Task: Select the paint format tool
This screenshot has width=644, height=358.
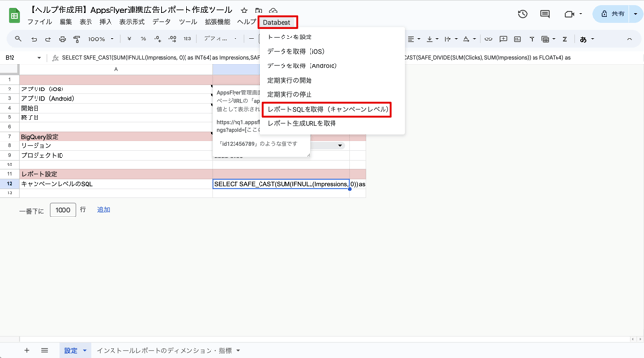Action: [76, 39]
